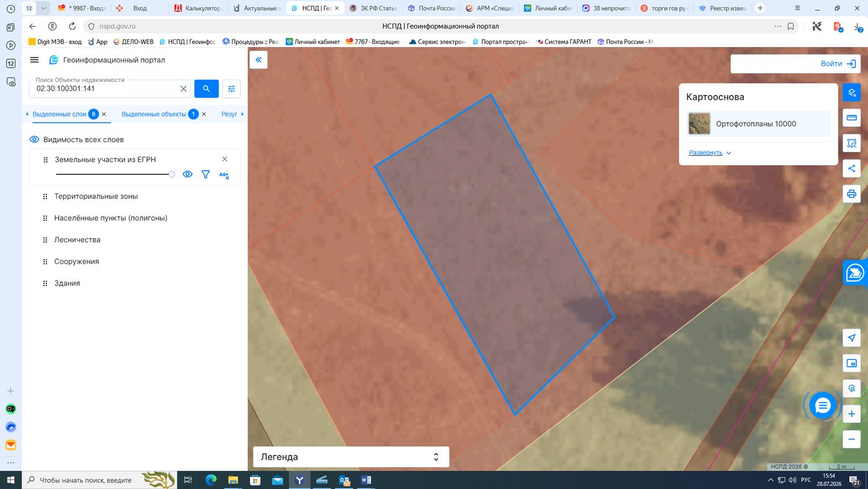
Task: Switch to Выделенные объекты tab
Action: click(154, 114)
